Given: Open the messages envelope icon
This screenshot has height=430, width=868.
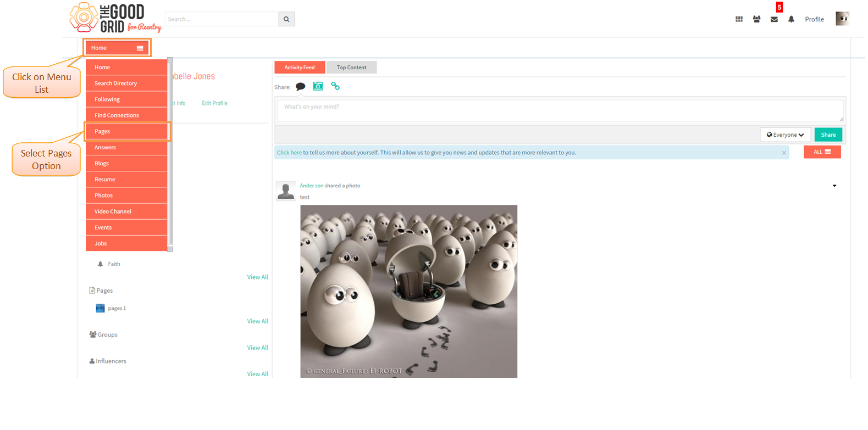Looking at the screenshot, I should coord(774,19).
